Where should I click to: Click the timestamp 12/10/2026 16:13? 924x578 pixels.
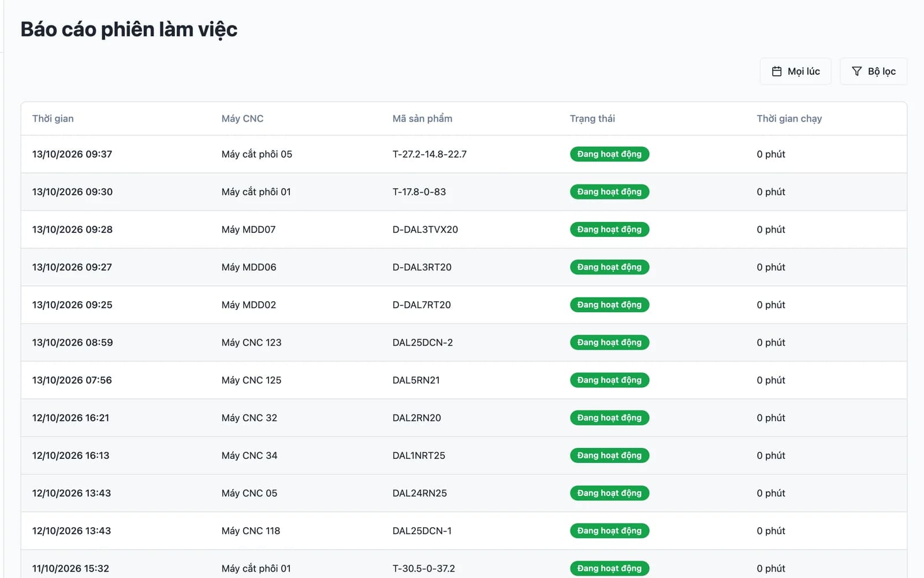click(70, 455)
